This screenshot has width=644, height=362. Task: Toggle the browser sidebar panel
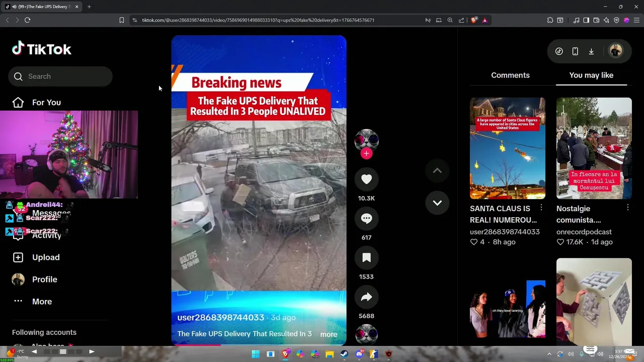coord(586,20)
